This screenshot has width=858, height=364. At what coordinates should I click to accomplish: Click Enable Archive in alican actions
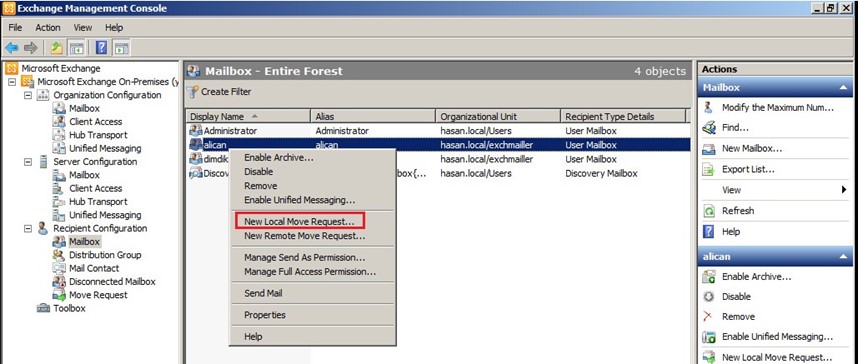[x=756, y=277]
